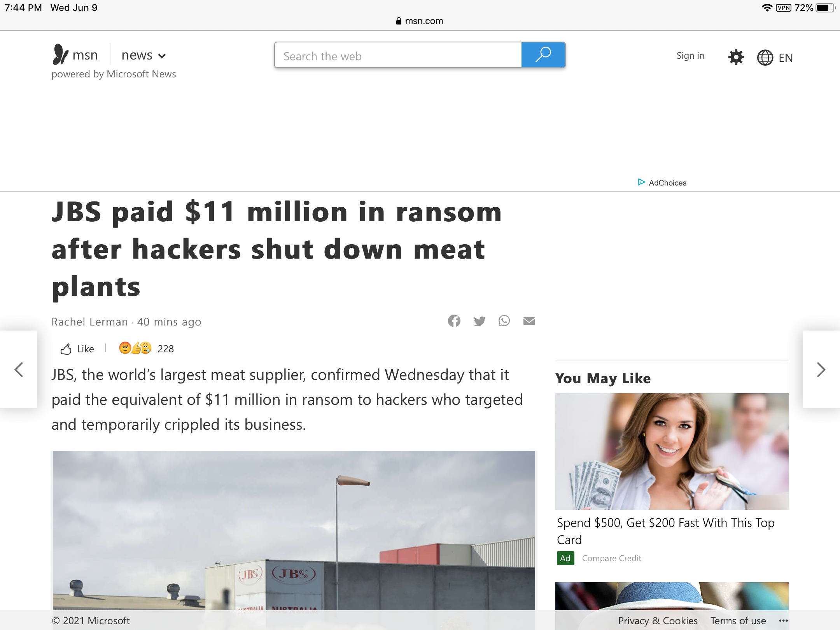Screen dimensions: 840x630
Task: Click the second You May Like thumbnail
Action: coord(672,596)
